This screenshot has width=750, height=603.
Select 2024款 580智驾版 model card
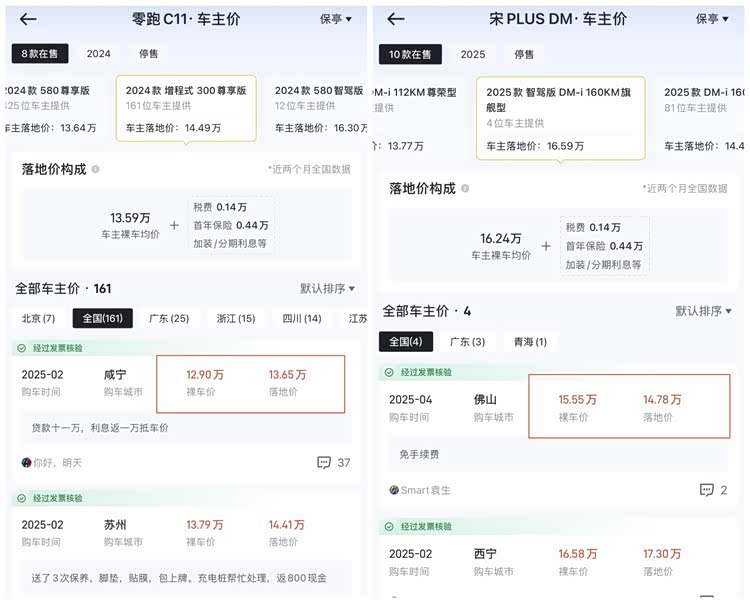point(319,108)
